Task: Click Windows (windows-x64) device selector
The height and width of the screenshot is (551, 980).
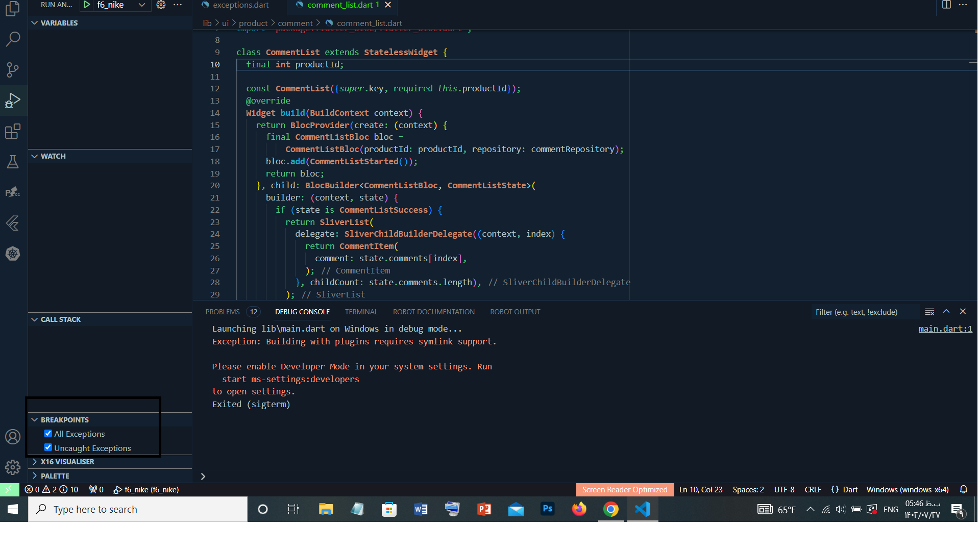Action: (x=907, y=489)
